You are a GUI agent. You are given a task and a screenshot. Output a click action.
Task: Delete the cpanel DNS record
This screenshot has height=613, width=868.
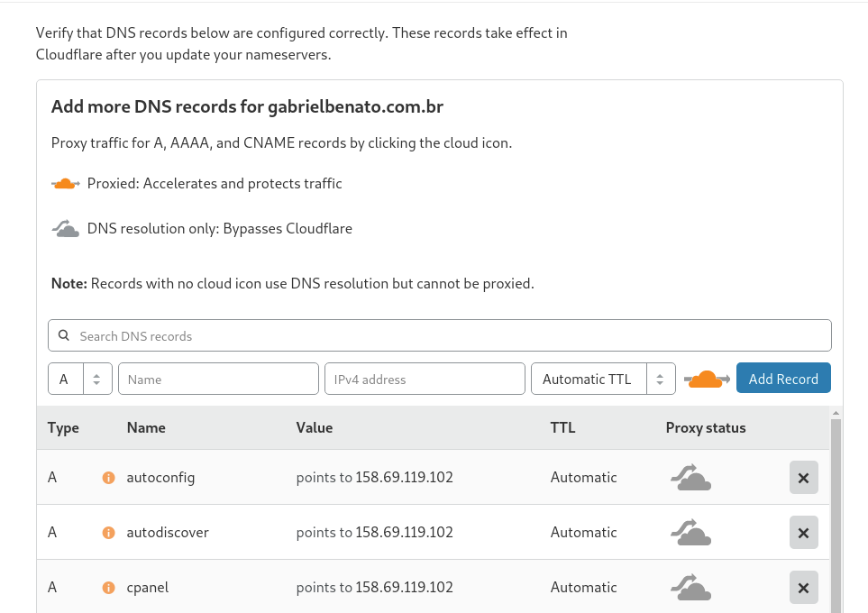pos(804,588)
